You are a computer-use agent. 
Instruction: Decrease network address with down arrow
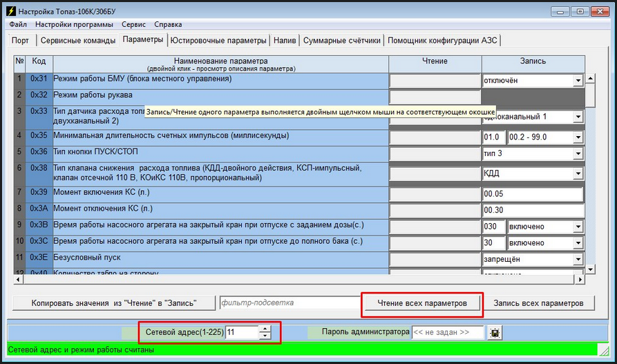[265, 336]
